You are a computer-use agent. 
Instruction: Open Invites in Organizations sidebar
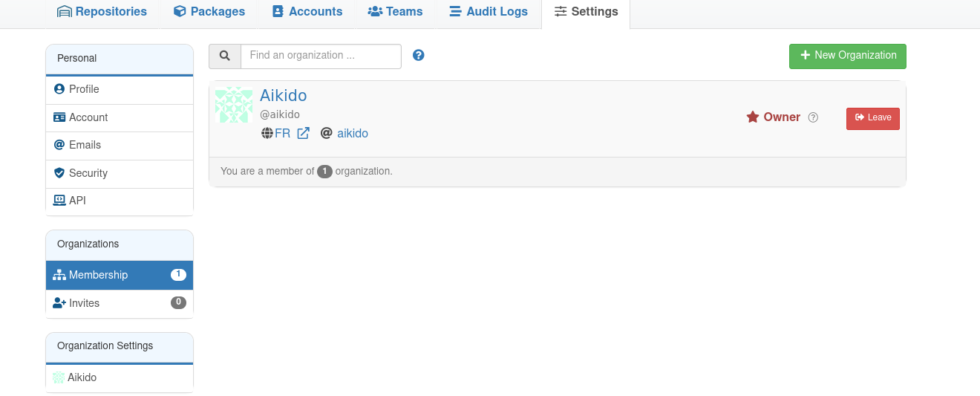[120, 303]
